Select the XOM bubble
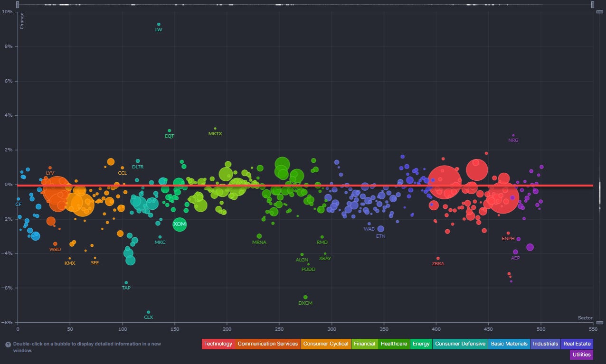The image size is (606, 364). point(180,224)
